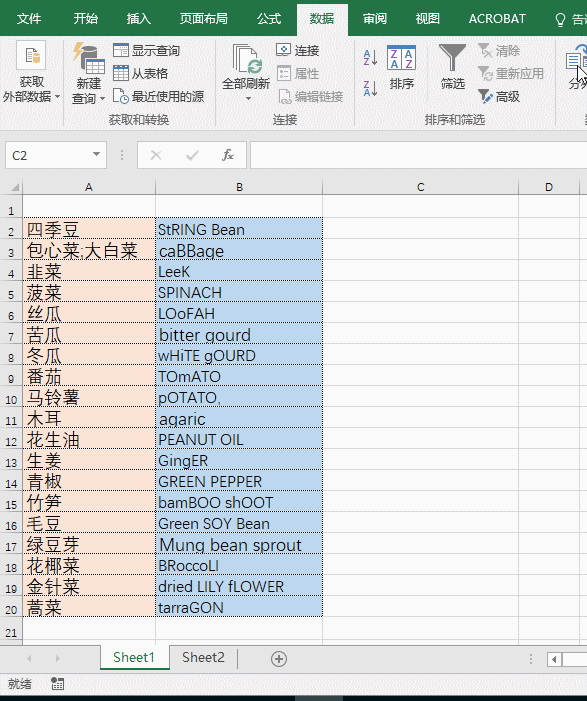Select row 5 header
This screenshot has height=701, width=587.
pos(11,294)
